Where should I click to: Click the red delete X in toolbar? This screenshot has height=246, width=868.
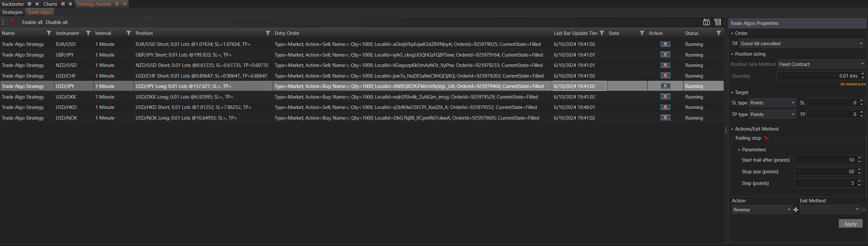pyautogui.click(x=13, y=22)
